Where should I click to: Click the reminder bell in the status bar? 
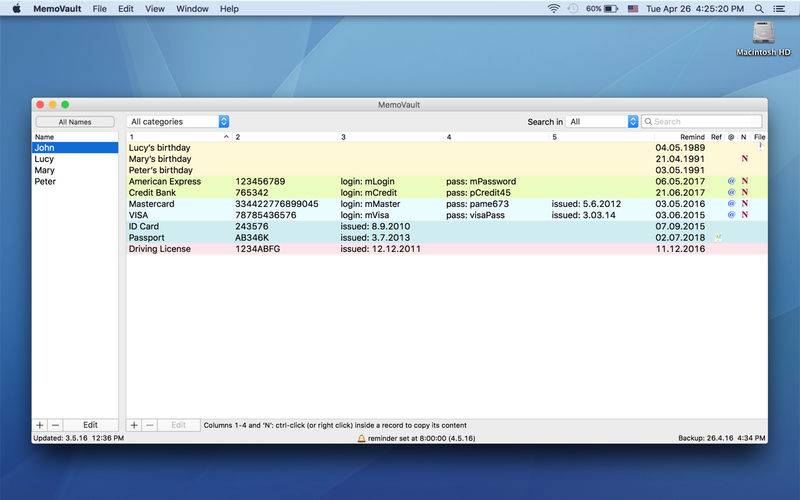pyautogui.click(x=362, y=438)
